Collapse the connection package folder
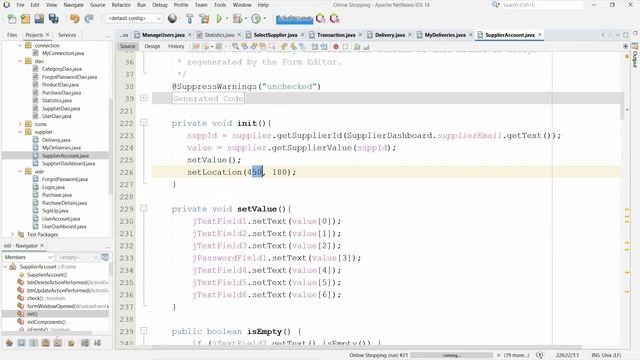 click(x=20, y=46)
